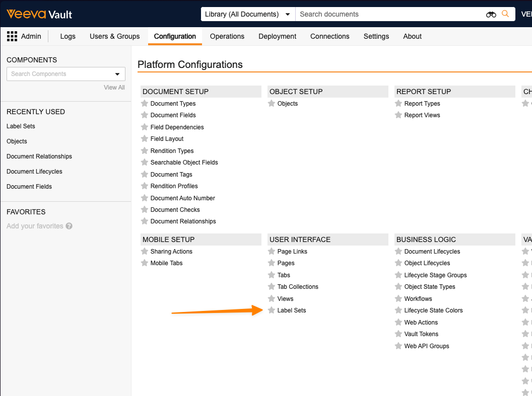Image resolution: width=532 pixels, height=396 pixels.
Task: Click the Search documents input field
Action: (390, 14)
